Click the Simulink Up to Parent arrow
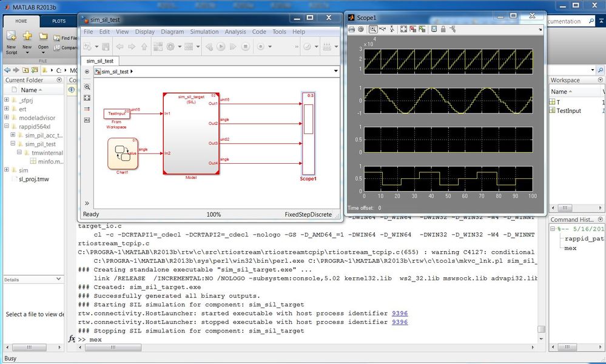The height and width of the screenshot is (364, 606). (x=144, y=47)
